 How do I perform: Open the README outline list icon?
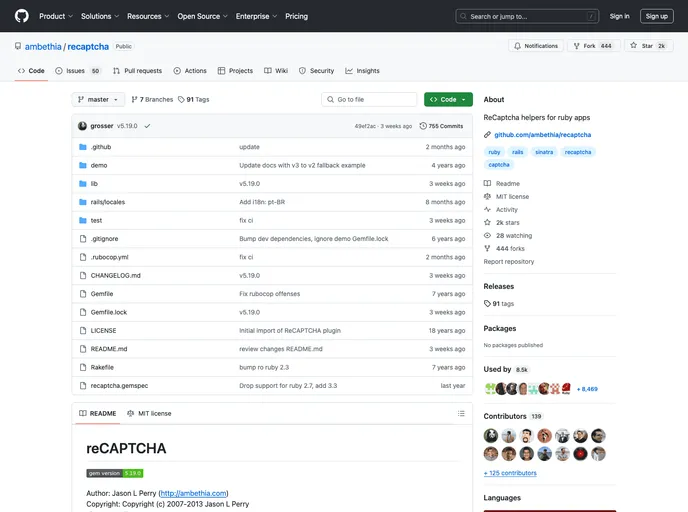click(x=460, y=413)
